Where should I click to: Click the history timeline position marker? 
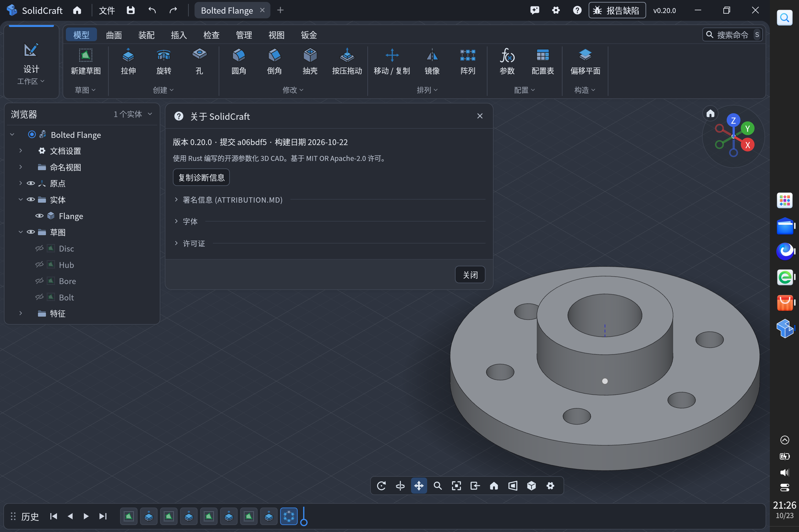[x=304, y=516]
